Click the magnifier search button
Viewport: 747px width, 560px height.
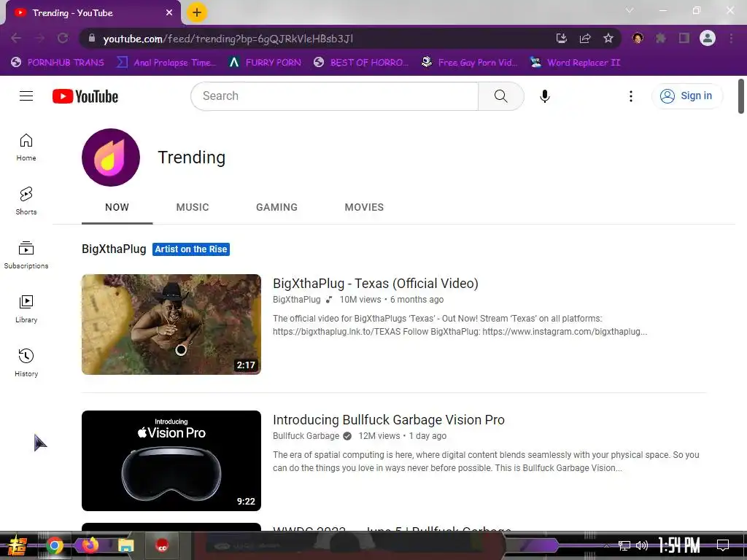pyautogui.click(x=500, y=96)
